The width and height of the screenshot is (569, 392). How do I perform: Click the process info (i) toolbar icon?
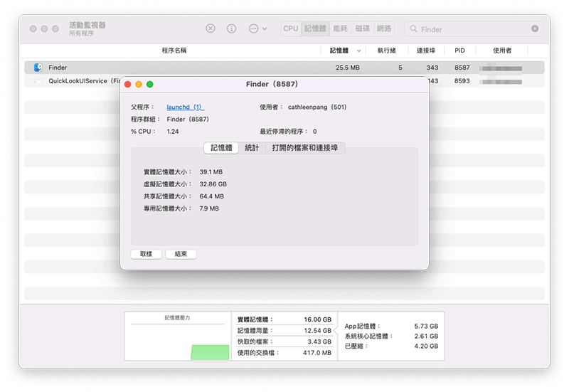coord(232,28)
